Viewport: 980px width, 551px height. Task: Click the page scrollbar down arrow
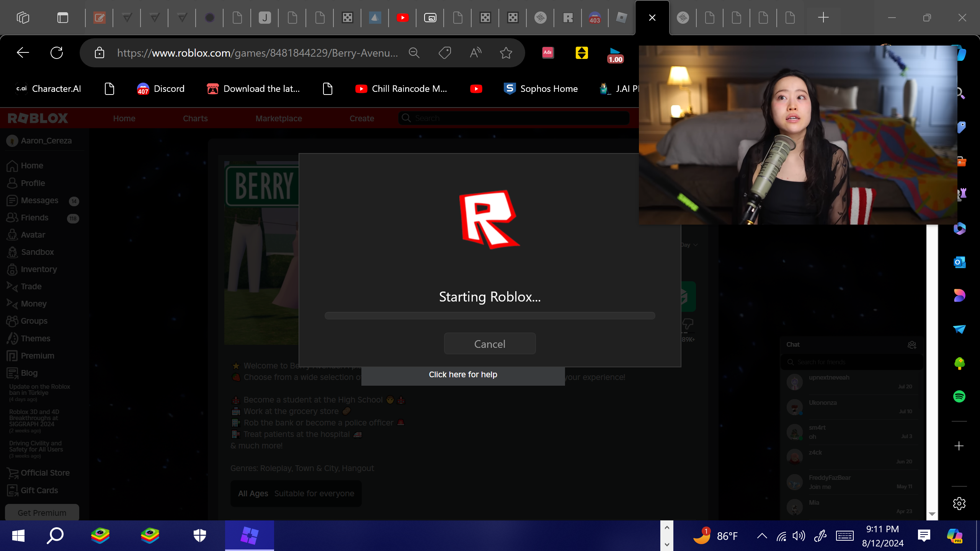pos(932,514)
